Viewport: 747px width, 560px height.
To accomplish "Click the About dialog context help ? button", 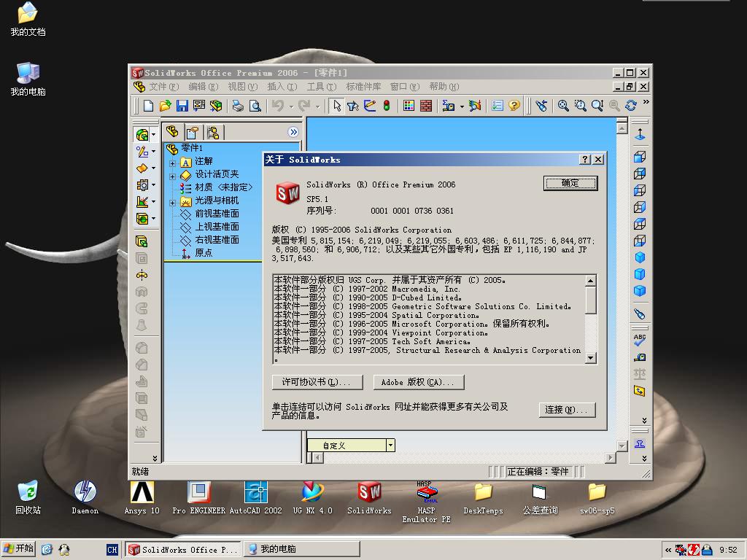I will coord(585,160).
